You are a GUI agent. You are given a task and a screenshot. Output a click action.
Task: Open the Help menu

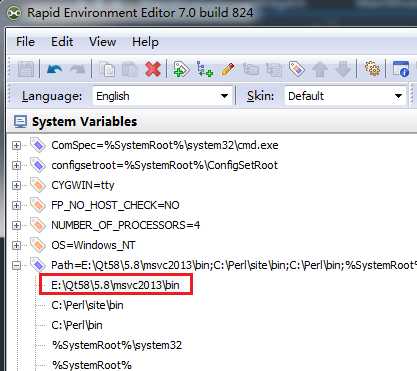click(145, 42)
